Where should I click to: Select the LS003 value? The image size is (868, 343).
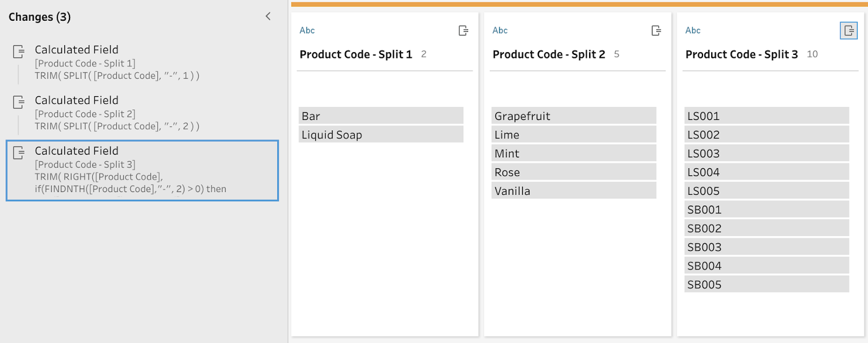click(767, 153)
